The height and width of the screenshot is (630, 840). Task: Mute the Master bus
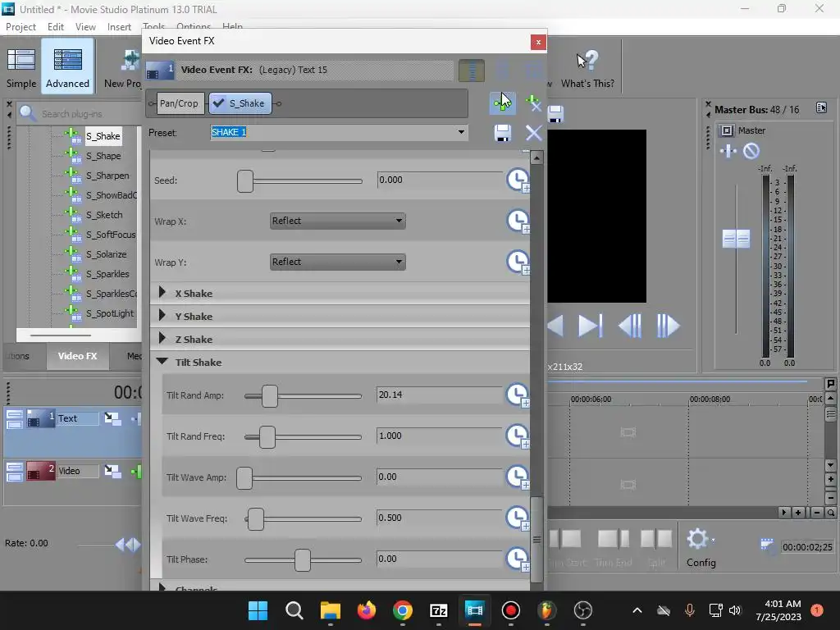click(x=751, y=151)
